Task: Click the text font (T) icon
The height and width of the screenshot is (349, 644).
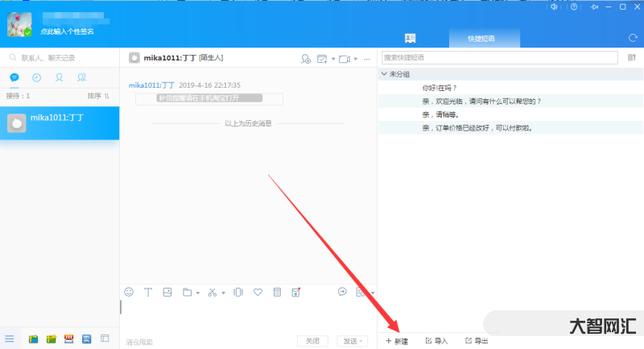Action: (x=148, y=292)
